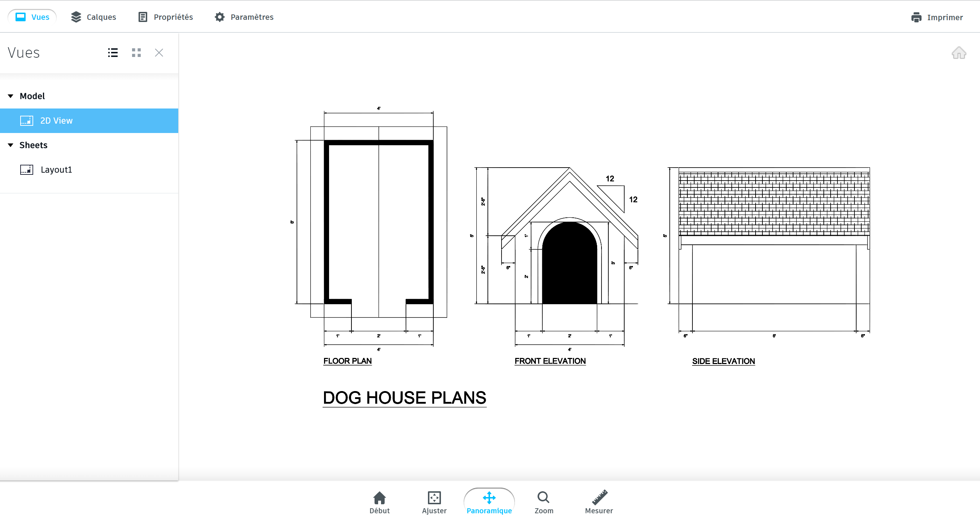Click Ajuster to fit drawing

[434, 502]
